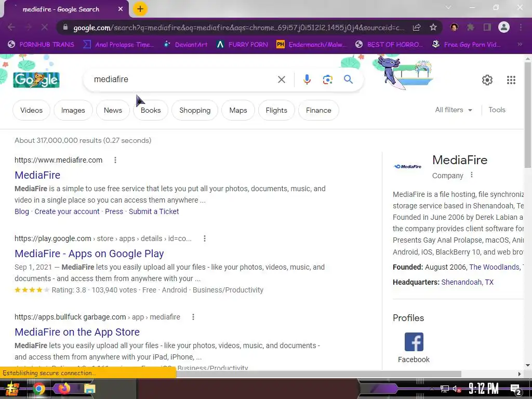Screen dimensions: 532x399
Task: Click the padlock site info icon
Action: (x=65, y=28)
